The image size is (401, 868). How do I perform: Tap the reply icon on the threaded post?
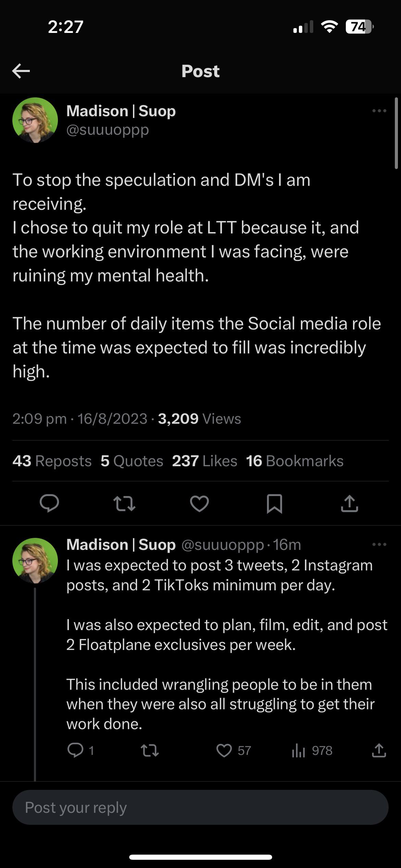tap(76, 750)
